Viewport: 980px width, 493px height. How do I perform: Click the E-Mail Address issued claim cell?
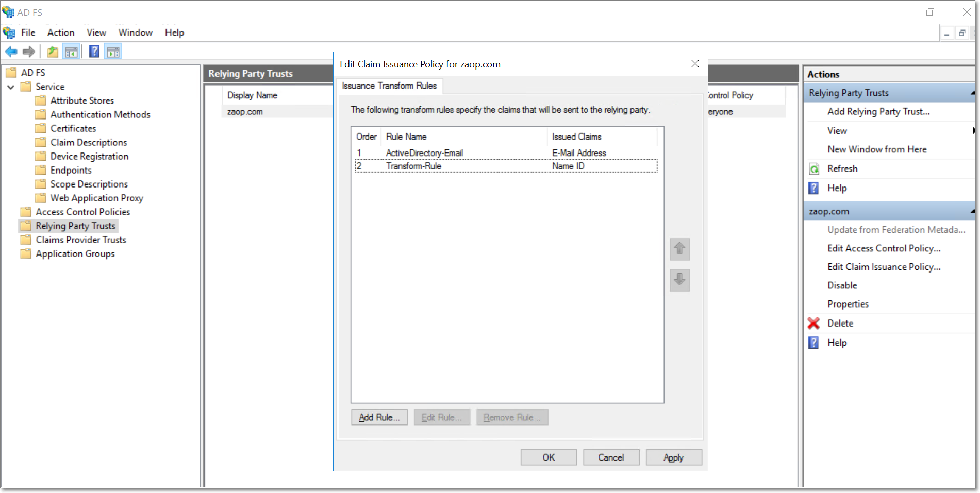(579, 153)
